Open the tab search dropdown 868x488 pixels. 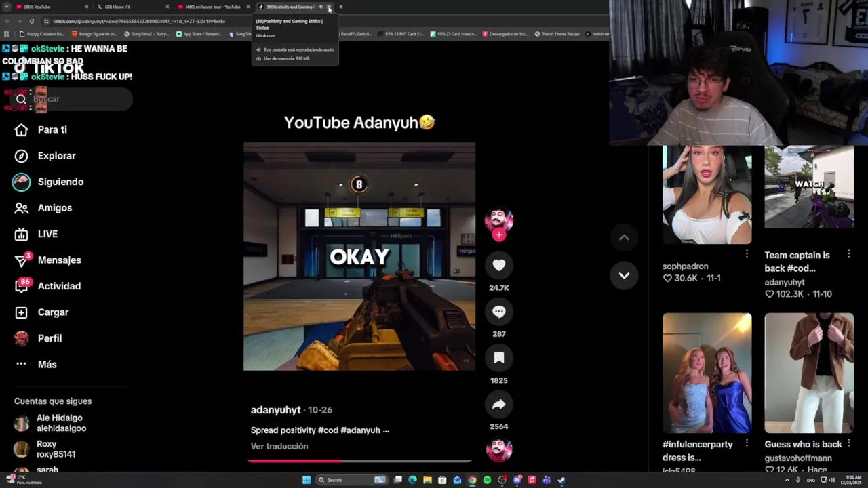5,7
